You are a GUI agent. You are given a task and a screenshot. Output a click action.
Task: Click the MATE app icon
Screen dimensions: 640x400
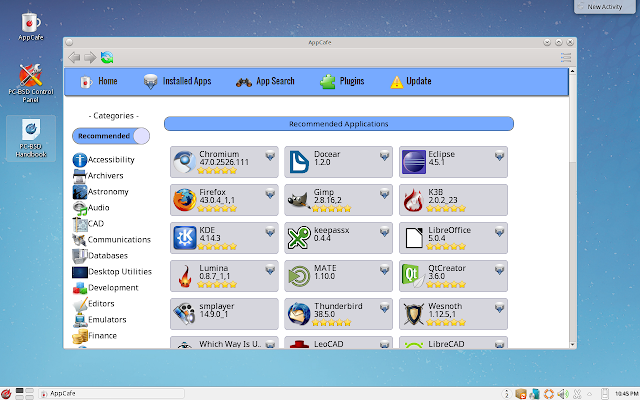299,276
